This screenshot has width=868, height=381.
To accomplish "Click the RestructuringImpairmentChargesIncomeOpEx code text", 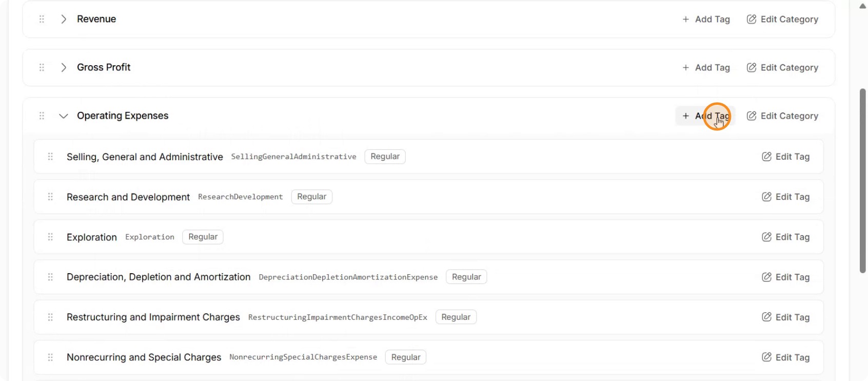I will [x=338, y=317].
